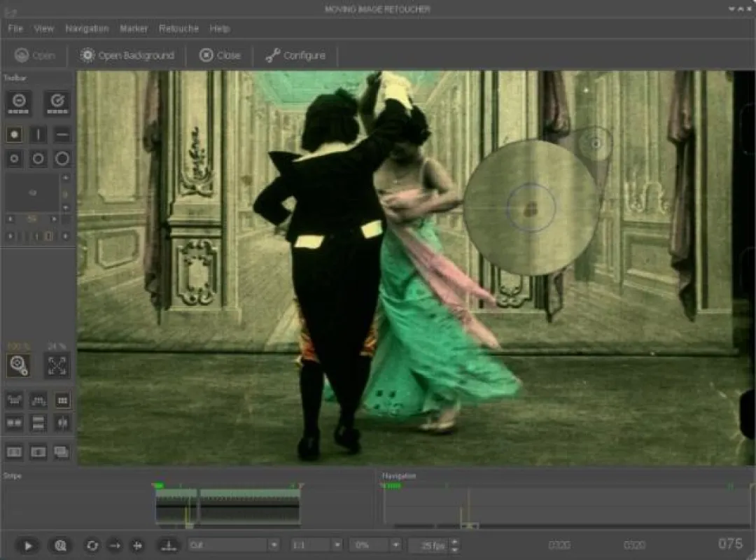This screenshot has width=756, height=560.
Task: Select the minus-circle retouch tool icon
Action: pos(19,103)
